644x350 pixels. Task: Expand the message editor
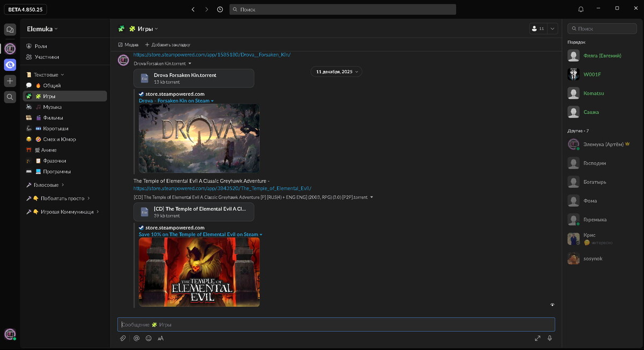538,338
